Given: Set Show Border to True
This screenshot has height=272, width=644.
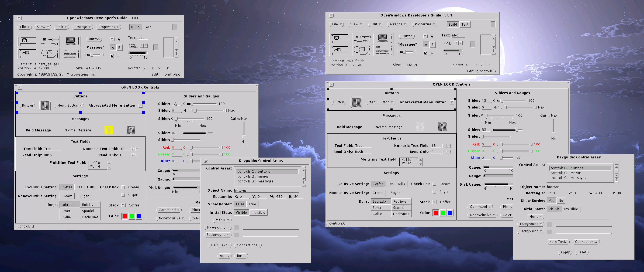Looking at the screenshot, I should click(x=252, y=204).
